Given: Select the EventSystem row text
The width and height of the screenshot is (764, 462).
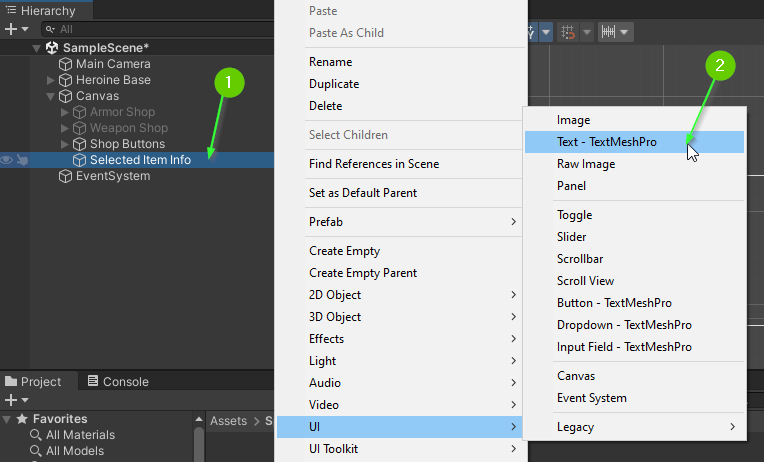Looking at the screenshot, I should click(113, 176).
